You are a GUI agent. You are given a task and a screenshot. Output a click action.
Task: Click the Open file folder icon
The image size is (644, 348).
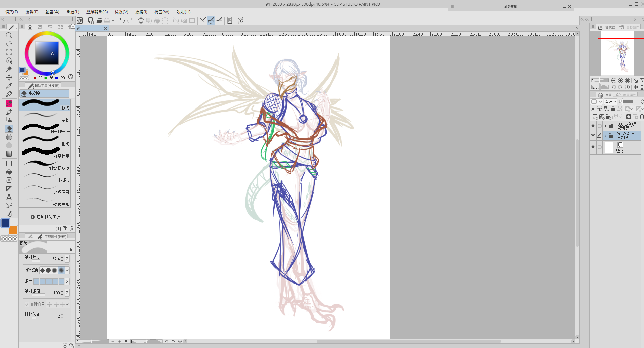[x=99, y=20]
